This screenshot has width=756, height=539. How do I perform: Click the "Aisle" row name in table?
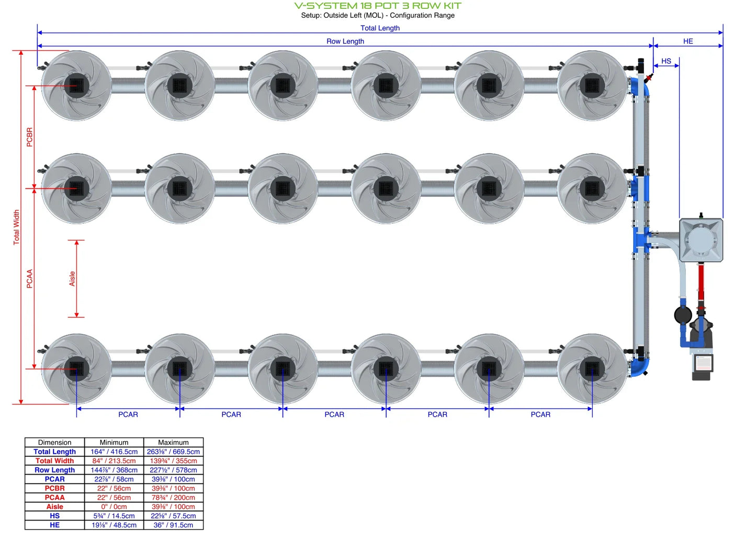click(x=55, y=507)
